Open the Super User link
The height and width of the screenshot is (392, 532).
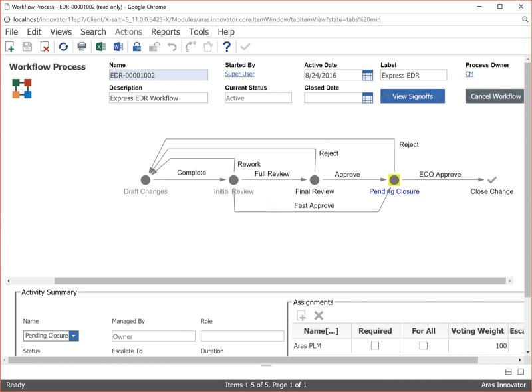[239, 74]
